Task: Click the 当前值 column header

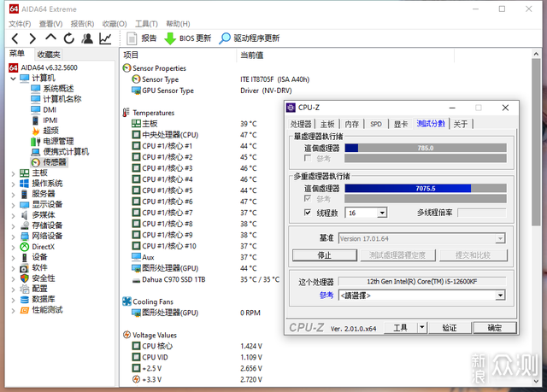Action: click(x=251, y=55)
